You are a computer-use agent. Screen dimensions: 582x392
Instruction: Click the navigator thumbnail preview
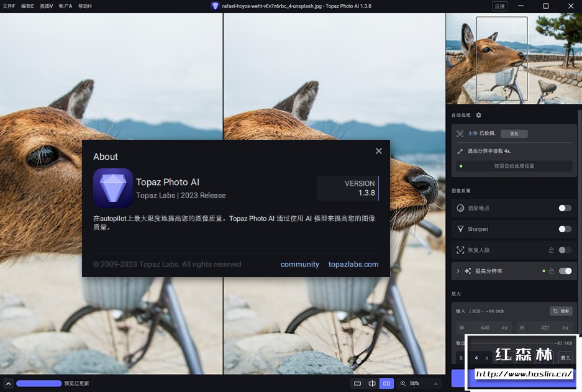[514, 58]
